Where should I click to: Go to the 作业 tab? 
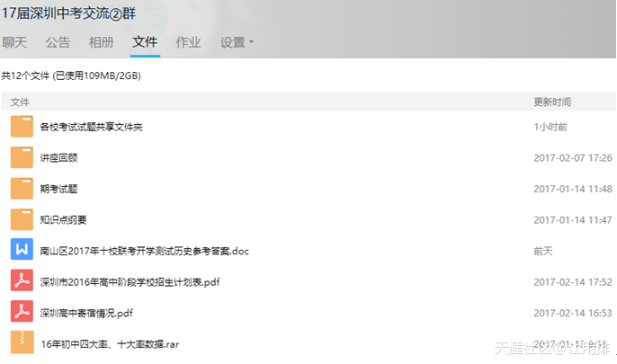pos(188,42)
